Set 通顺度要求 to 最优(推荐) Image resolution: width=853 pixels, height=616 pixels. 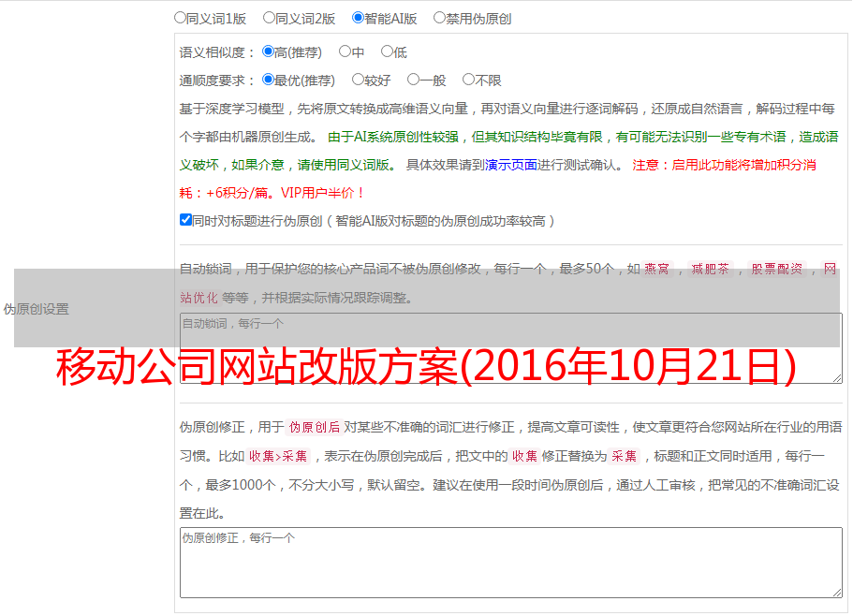click(x=268, y=80)
